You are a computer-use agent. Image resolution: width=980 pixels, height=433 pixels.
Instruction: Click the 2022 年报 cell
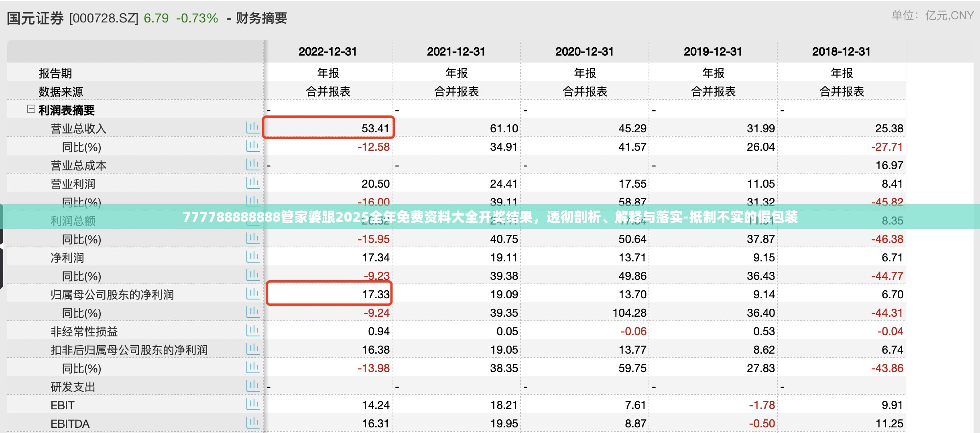[x=328, y=73]
